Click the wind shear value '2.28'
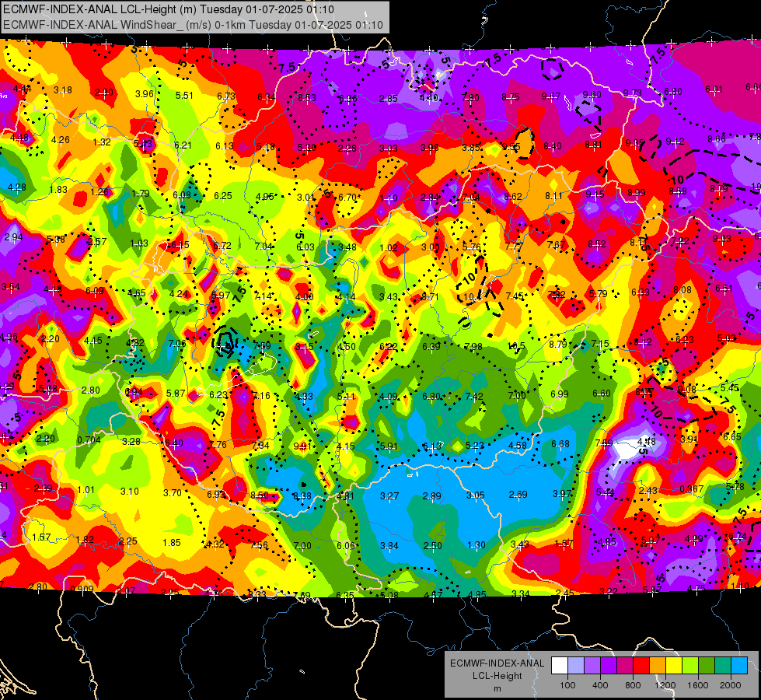Screen dimensions: 761x700 click(x=347, y=148)
